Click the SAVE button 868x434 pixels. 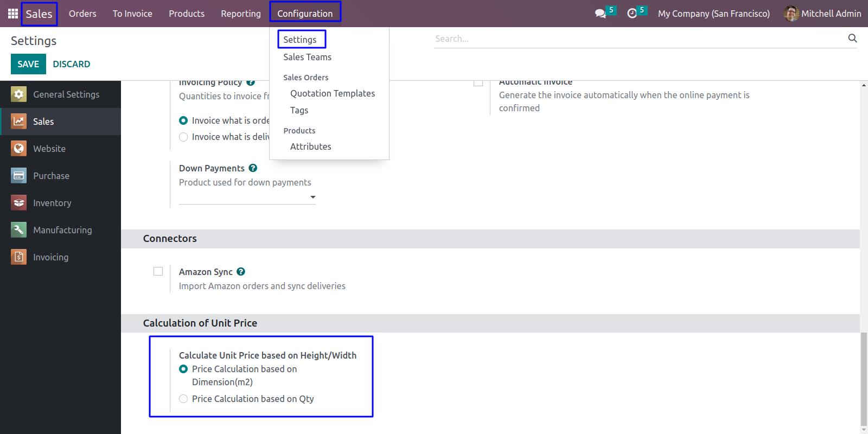pyautogui.click(x=28, y=64)
